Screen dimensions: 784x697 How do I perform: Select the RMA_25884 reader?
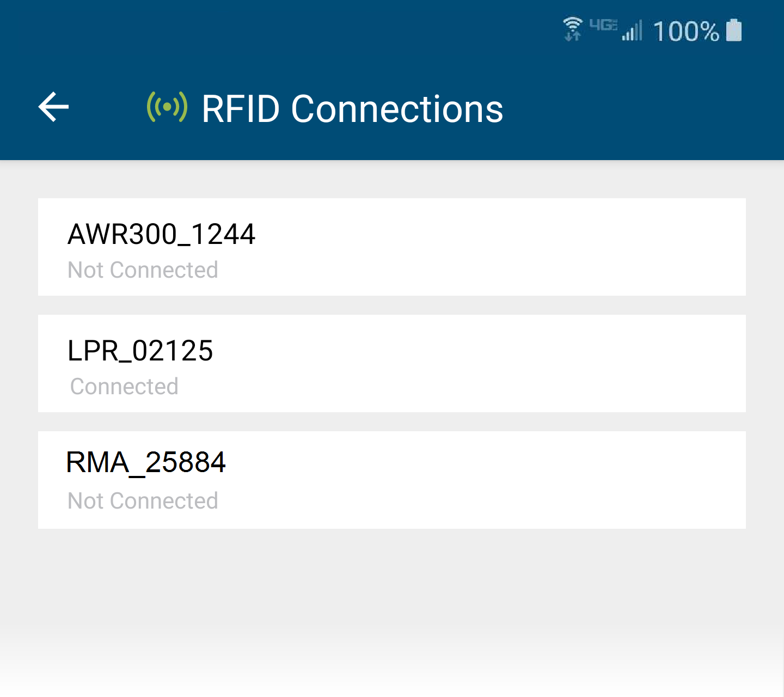[x=392, y=480]
